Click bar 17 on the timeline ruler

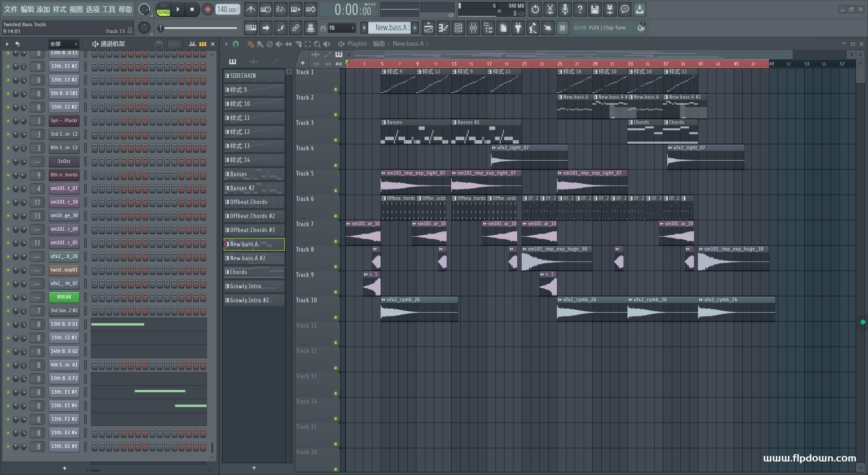489,64
